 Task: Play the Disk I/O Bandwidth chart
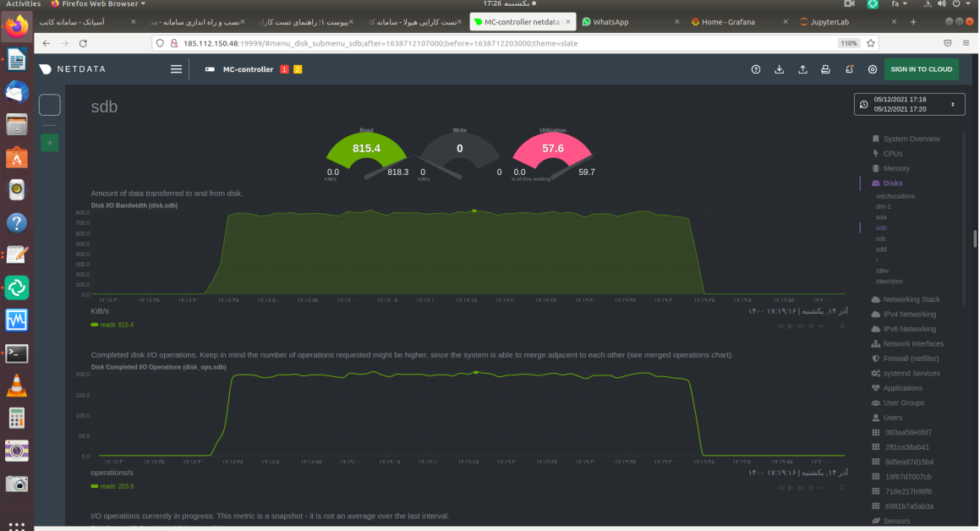pos(791,326)
